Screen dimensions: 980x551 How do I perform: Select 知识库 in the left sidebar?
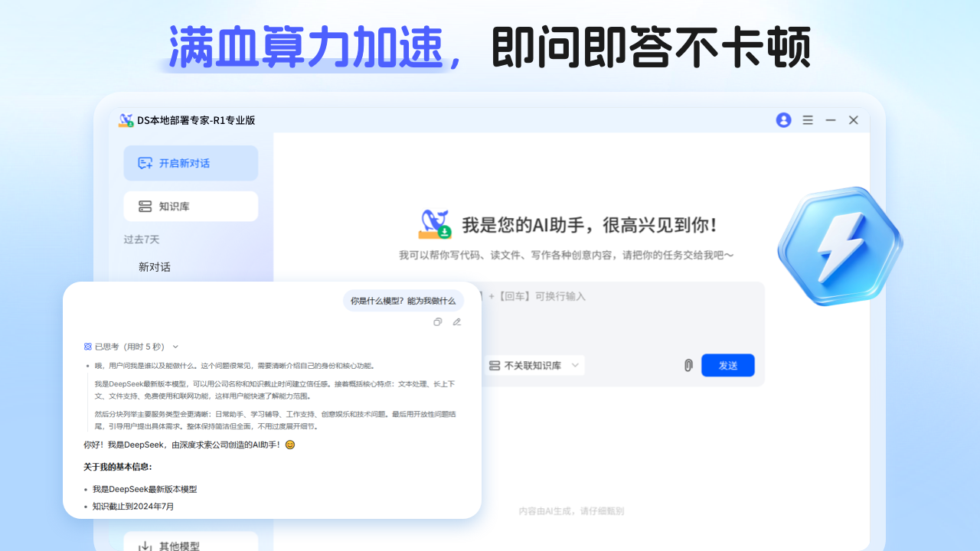(190, 206)
